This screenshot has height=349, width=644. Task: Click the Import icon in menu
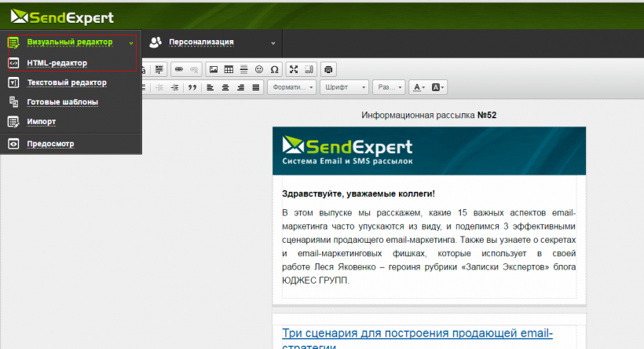coord(13,122)
